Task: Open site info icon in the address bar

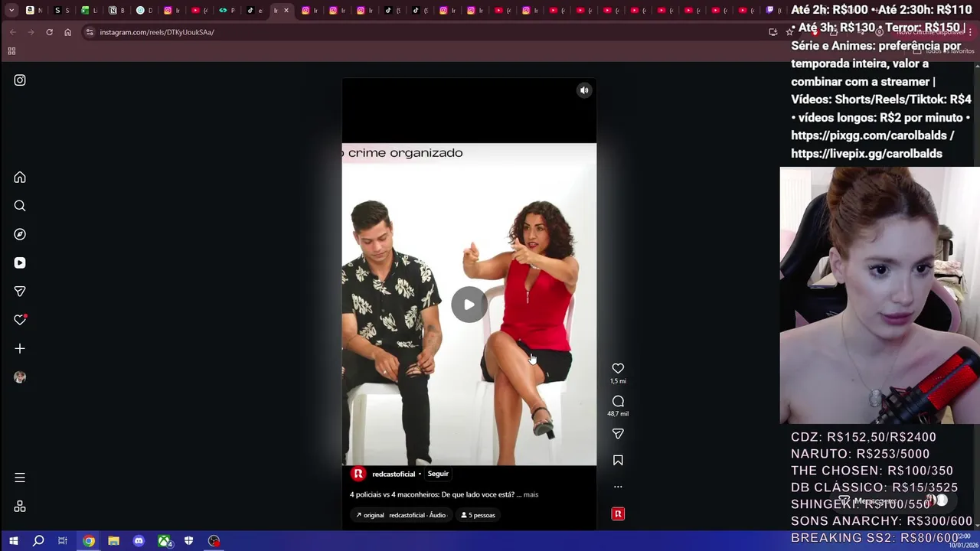Action: 90,32
